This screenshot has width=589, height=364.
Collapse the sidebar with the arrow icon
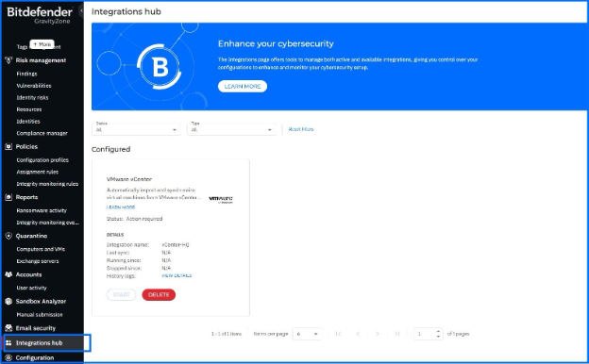coord(81,11)
